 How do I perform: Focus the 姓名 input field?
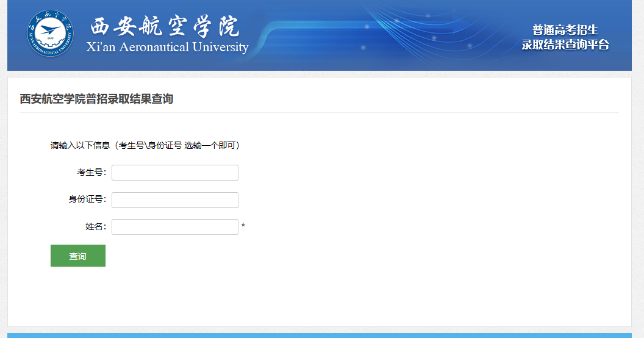click(175, 227)
